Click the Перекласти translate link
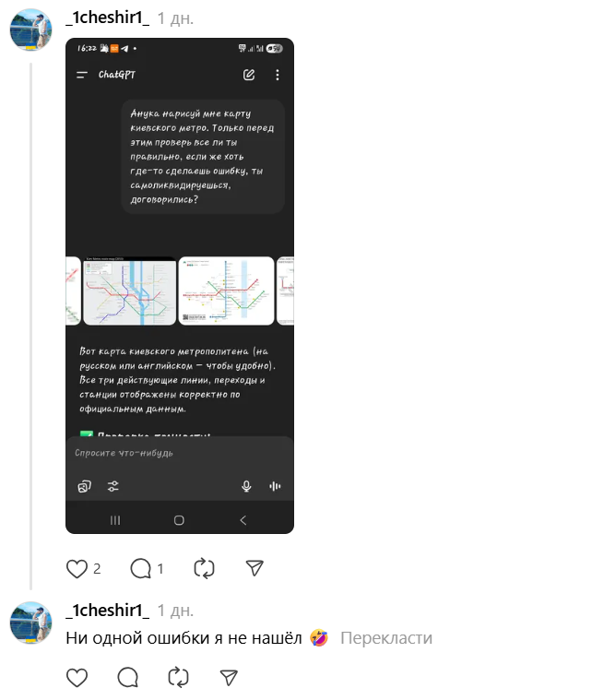 click(386, 638)
